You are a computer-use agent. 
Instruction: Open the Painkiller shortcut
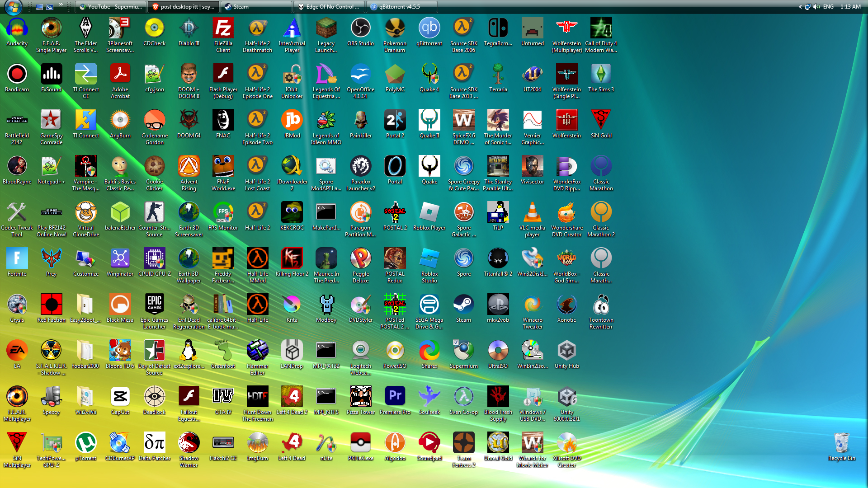pos(361,125)
